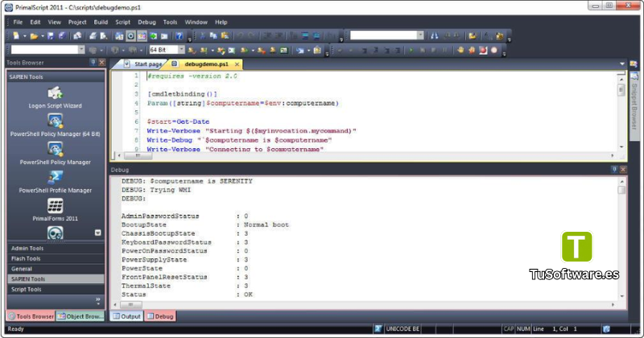This screenshot has width=644, height=338.
Task: Click the green arrow toolbar icon
Action: pos(153,36)
